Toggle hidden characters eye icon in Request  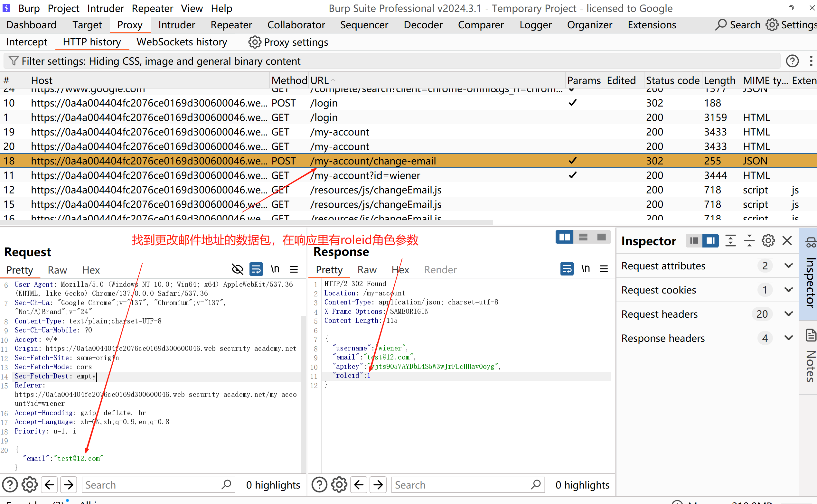(237, 269)
